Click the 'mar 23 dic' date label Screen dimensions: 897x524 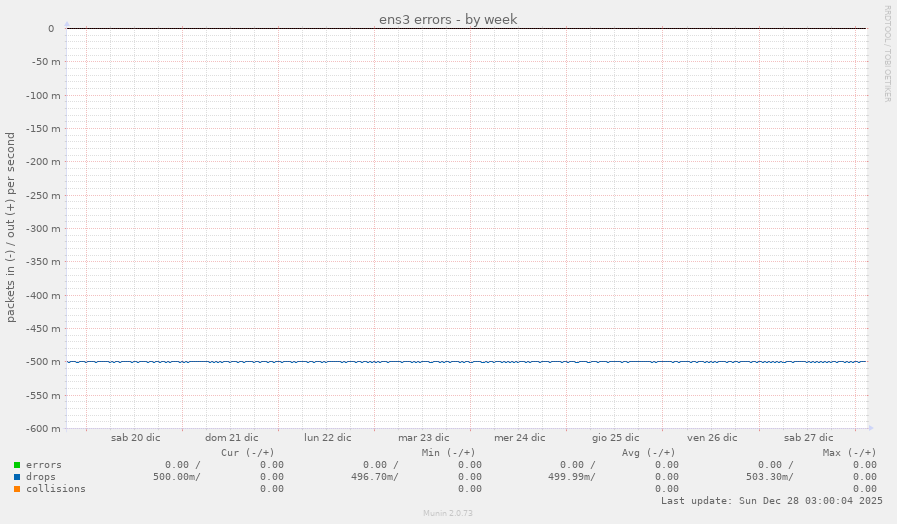tap(424, 438)
